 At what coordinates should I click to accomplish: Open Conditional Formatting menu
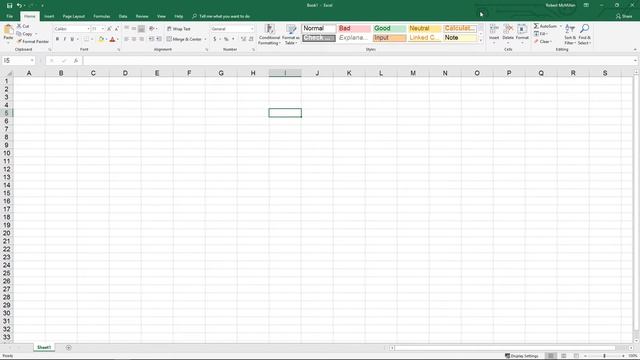(269, 34)
